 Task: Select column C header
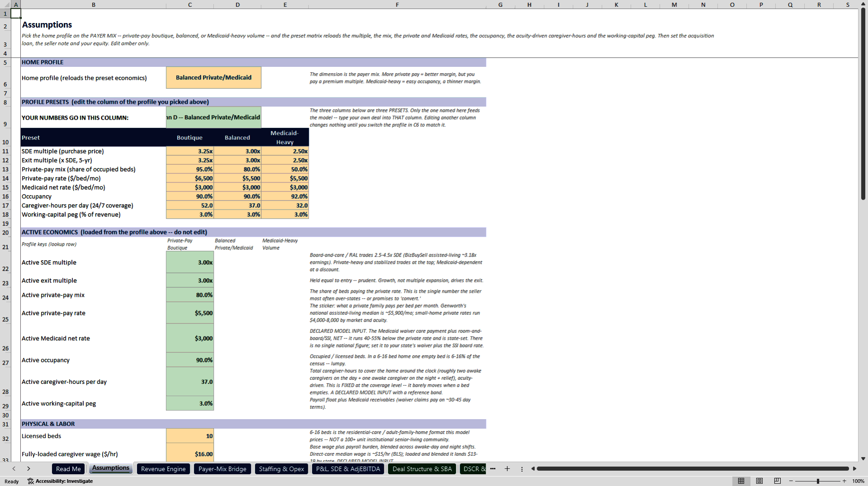(189, 5)
